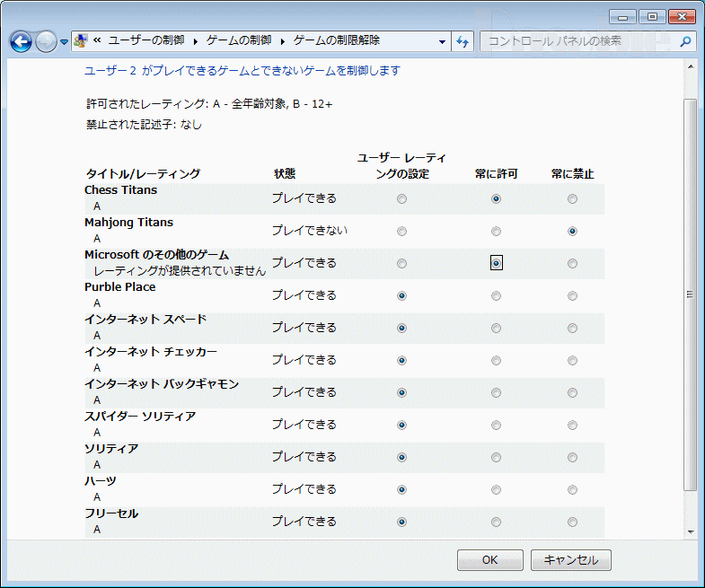
Task: Click the scrollbar down arrow
Action: coord(690,531)
